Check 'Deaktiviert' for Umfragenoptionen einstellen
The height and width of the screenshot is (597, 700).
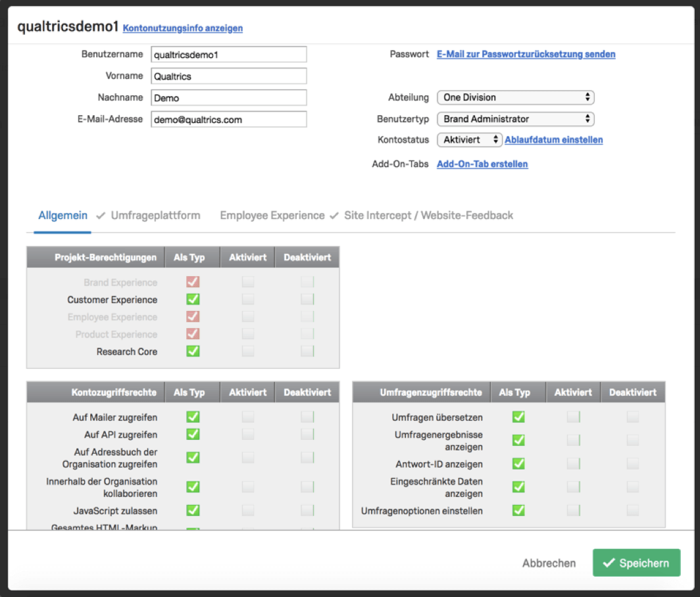(x=633, y=510)
